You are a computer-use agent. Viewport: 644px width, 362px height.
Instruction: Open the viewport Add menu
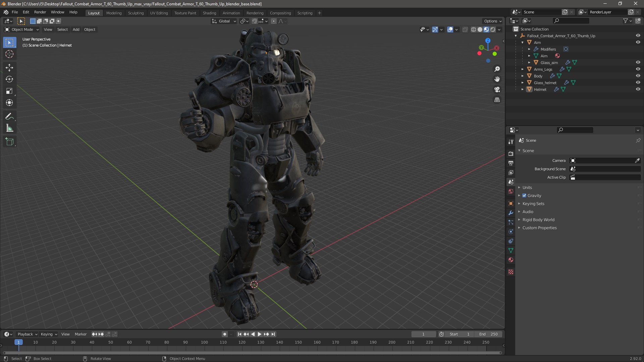[x=76, y=29]
